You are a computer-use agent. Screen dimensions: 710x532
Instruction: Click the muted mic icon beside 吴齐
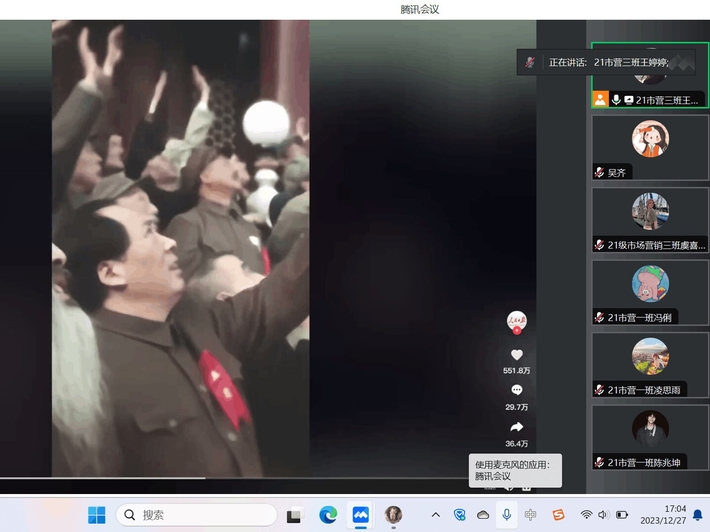(599, 172)
